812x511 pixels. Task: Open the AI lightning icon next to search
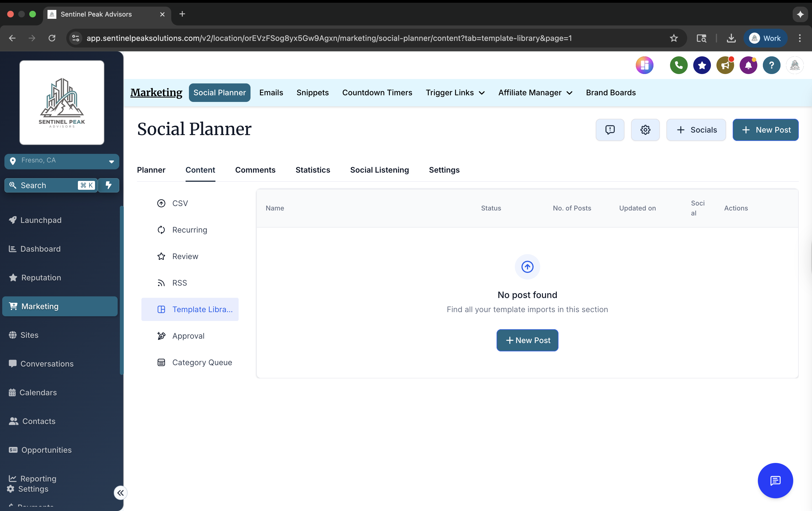(109, 185)
